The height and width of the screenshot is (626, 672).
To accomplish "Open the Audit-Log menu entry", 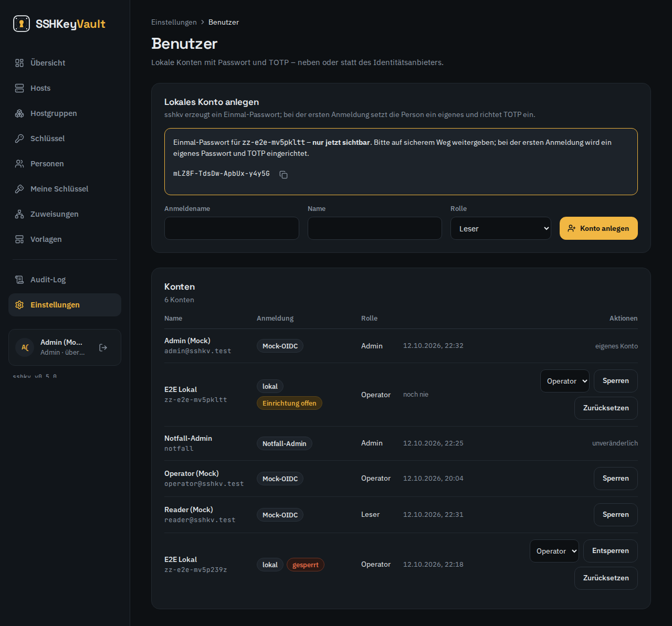I will point(65,280).
